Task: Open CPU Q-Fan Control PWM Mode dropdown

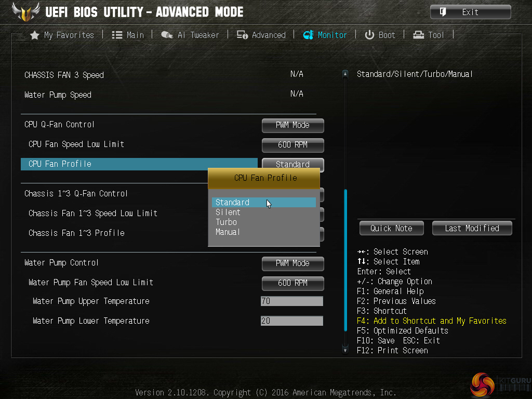Action: (293, 125)
